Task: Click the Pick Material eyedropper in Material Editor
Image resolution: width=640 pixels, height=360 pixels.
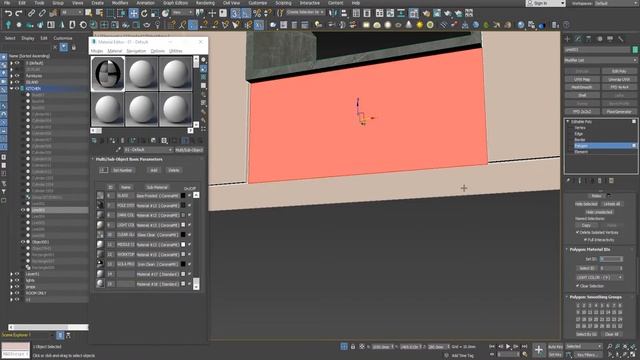Action: point(118,150)
